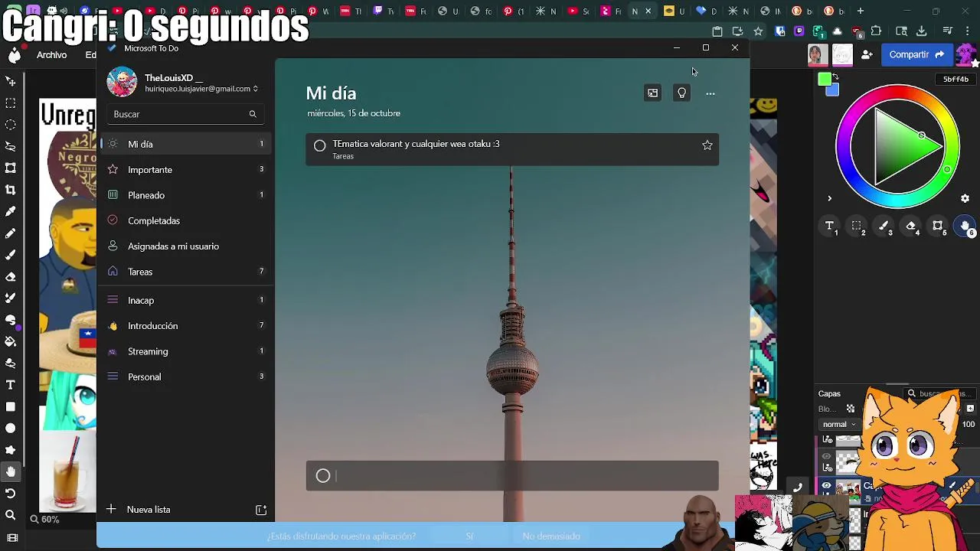Click Nueva lista to create a list

pyautogui.click(x=149, y=510)
